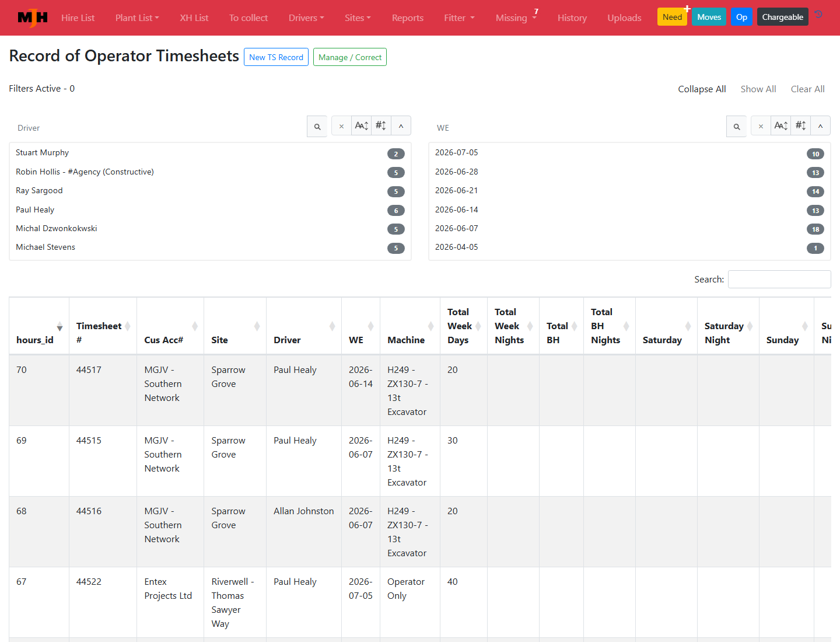Open the WE pane search magnifier
The image size is (840, 642).
pyautogui.click(x=737, y=126)
